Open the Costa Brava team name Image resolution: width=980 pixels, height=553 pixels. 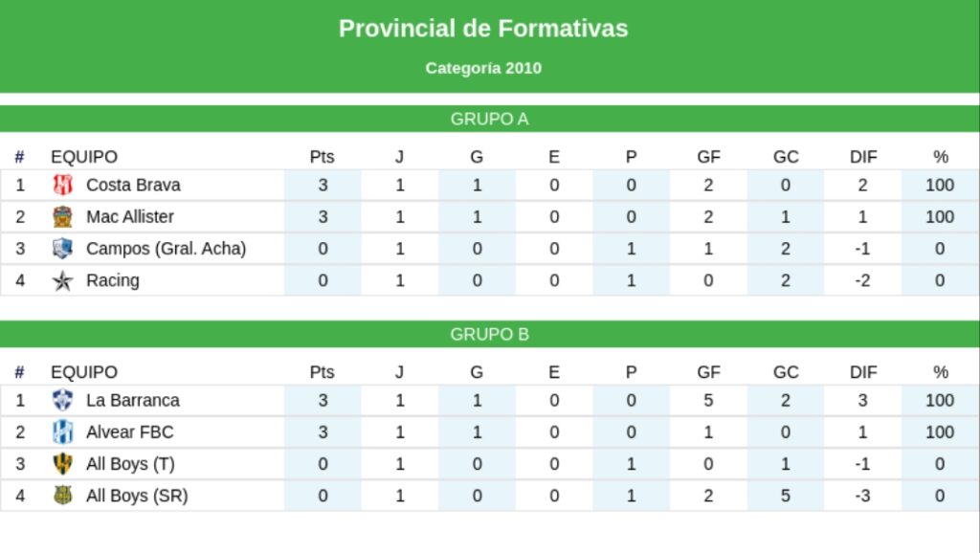click(x=133, y=185)
